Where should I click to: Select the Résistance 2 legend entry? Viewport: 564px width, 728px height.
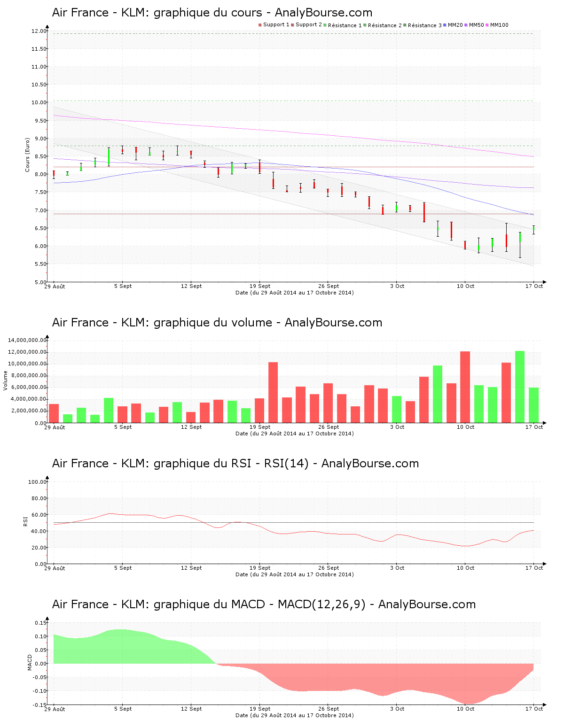(x=384, y=25)
